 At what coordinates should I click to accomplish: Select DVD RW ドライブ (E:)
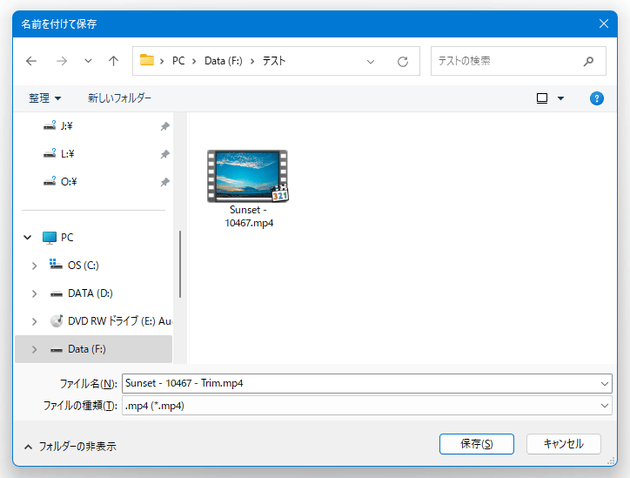pyautogui.click(x=120, y=321)
